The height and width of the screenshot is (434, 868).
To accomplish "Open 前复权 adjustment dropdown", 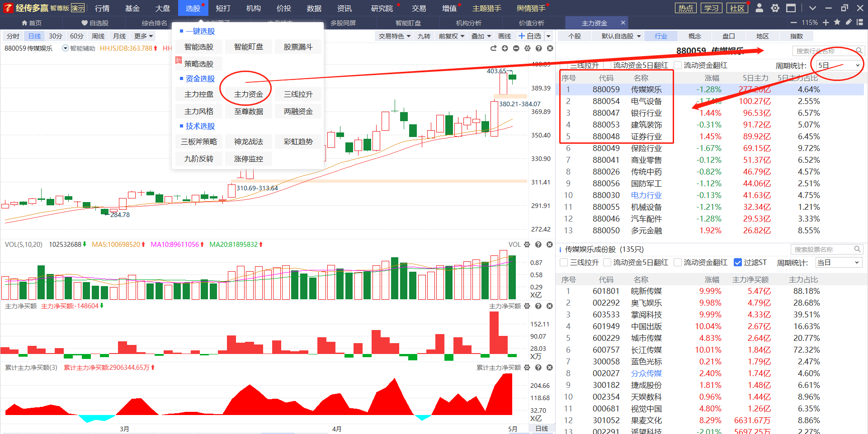I will point(452,36).
